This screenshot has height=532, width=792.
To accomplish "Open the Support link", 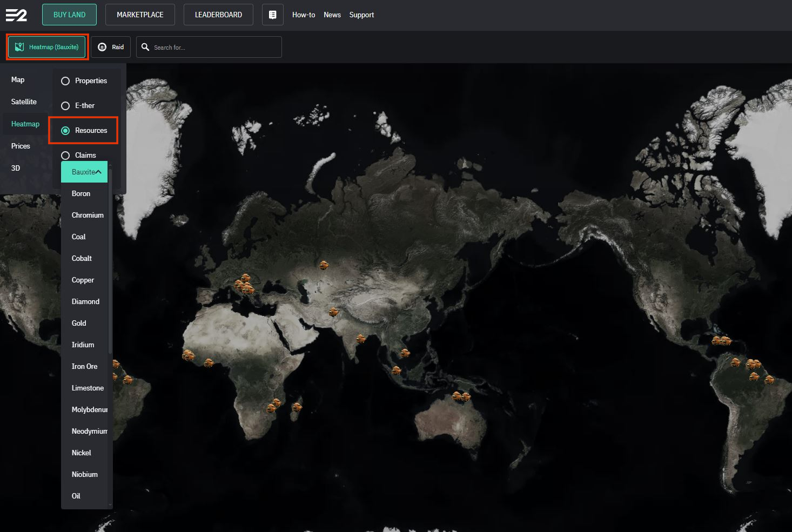I will tap(361, 15).
